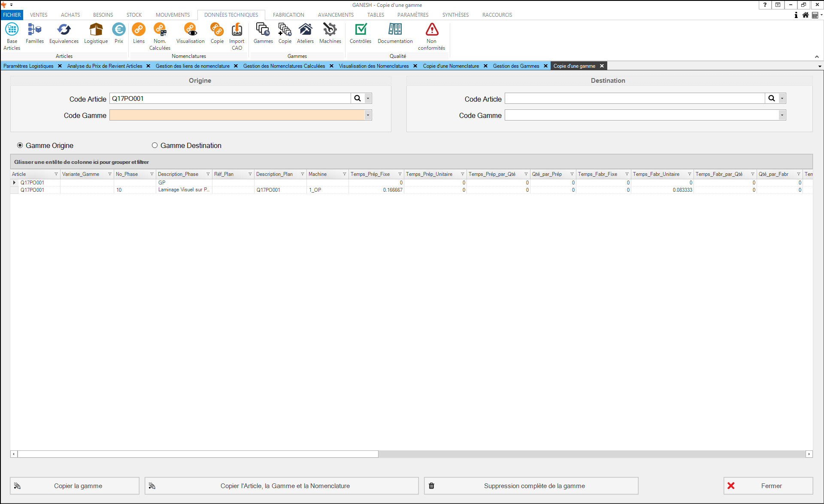Switch to the Gestion des Gammes tab
The width and height of the screenshot is (824, 504).
pyautogui.click(x=516, y=66)
